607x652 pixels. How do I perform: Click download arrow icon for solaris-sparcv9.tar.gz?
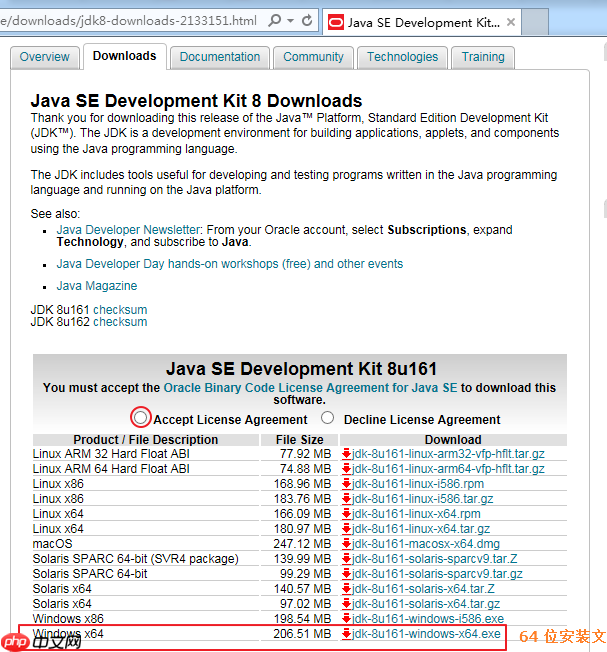346,574
